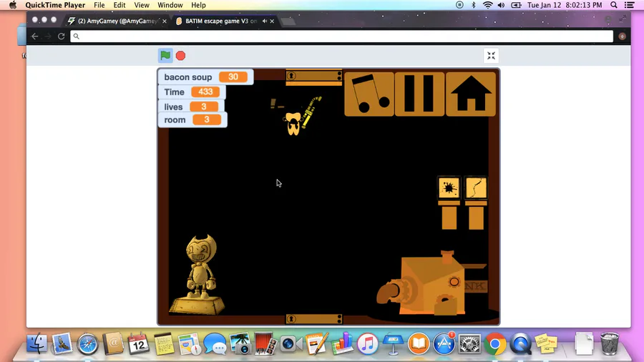Image resolution: width=644 pixels, height=362 pixels.
Task: Open Calendar from the Dock
Action: tap(138, 343)
